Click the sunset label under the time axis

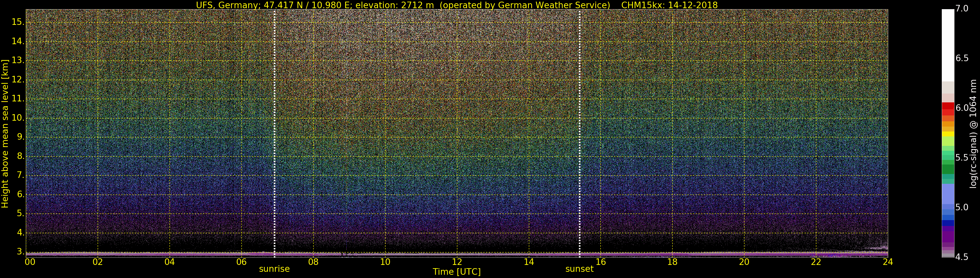pyautogui.click(x=579, y=269)
